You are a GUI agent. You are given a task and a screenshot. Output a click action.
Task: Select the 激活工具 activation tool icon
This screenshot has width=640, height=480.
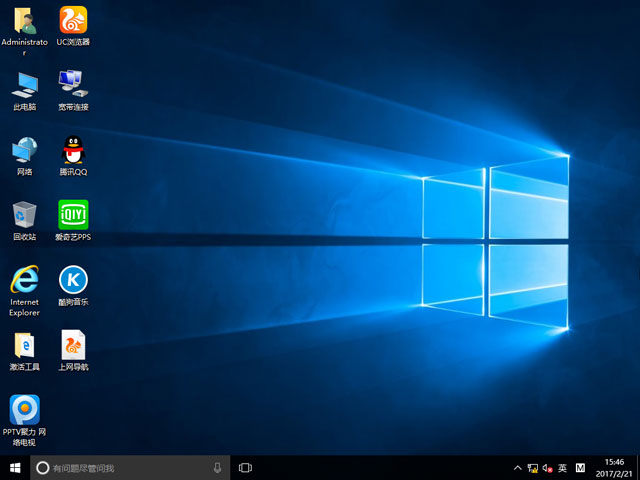[x=25, y=345]
